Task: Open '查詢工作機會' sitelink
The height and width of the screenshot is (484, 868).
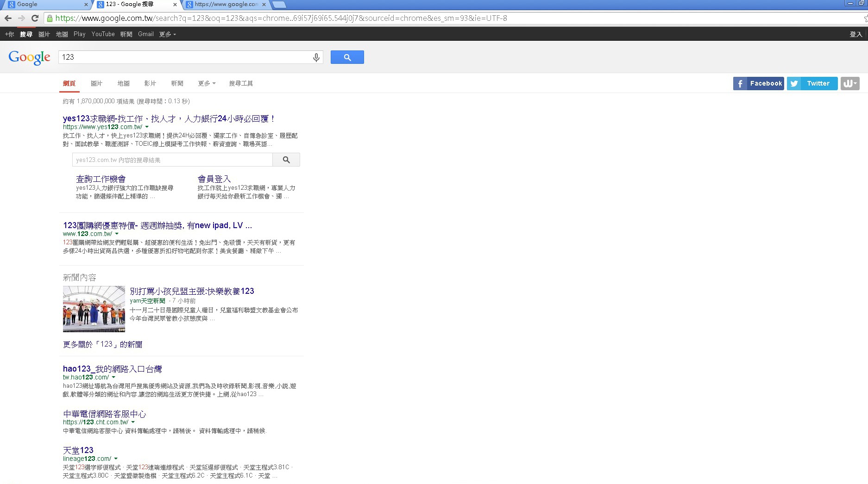Action: (101, 179)
